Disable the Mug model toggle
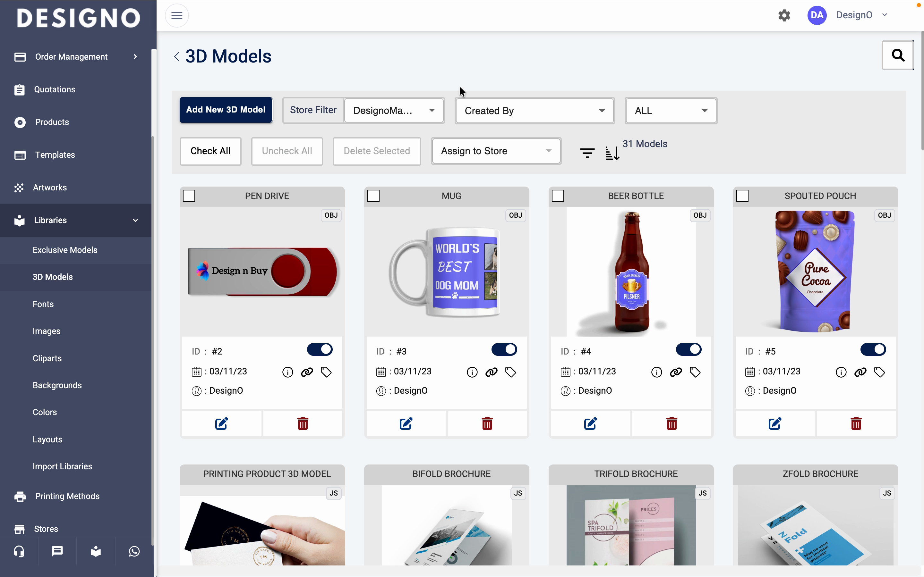The width and height of the screenshot is (924, 577). [x=504, y=349]
